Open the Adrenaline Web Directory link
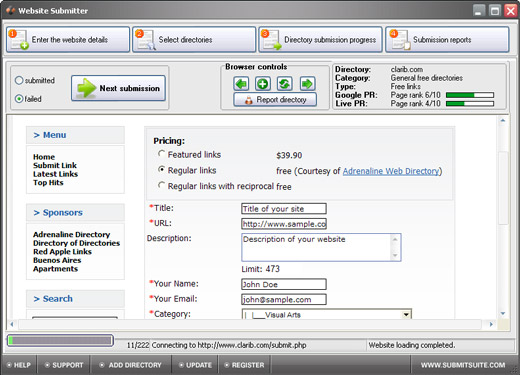The width and height of the screenshot is (520, 375). click(x=391, y=171)
